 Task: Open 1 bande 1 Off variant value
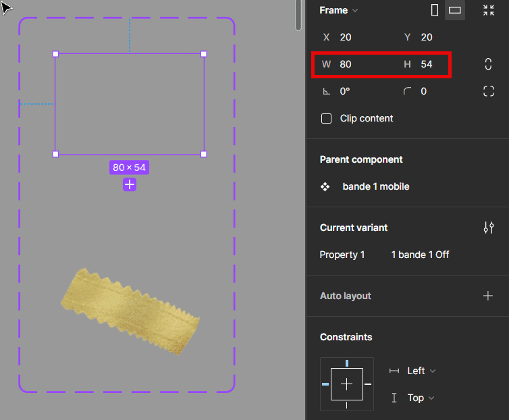pos(420,255)
